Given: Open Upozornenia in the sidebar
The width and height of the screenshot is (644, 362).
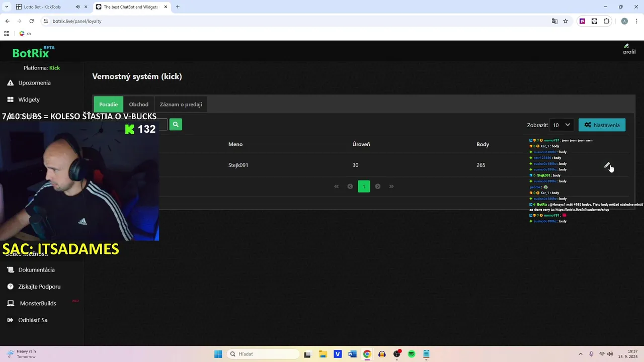Looking at the screenshot, I should (34, 82).
